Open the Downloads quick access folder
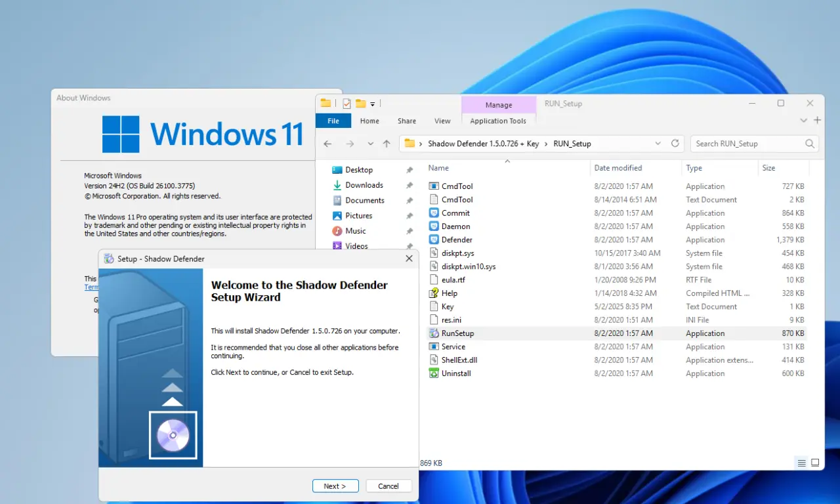The image size is (840, 504). click(x=364, y=185)
